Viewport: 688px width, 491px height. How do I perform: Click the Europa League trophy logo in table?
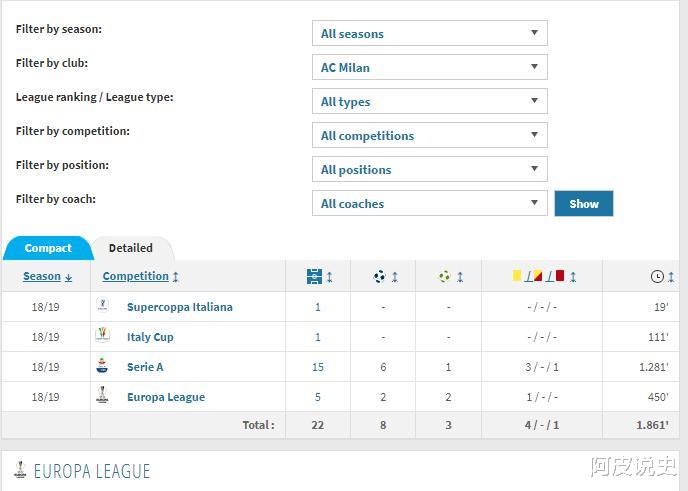(x=102, y=396)
